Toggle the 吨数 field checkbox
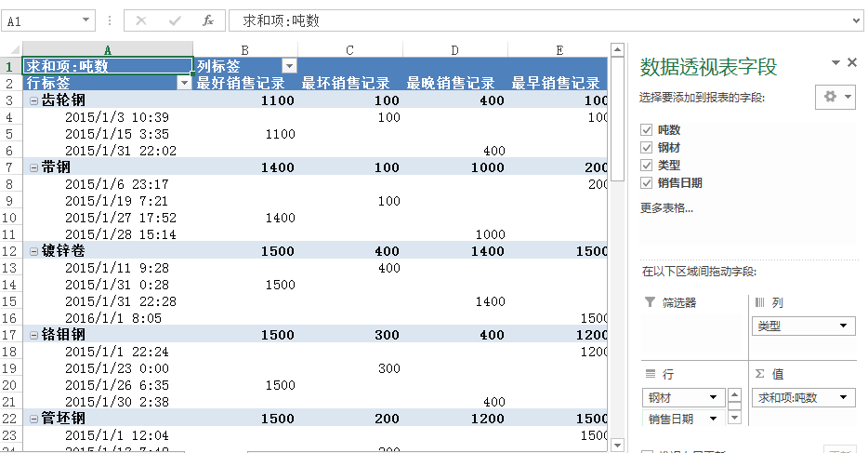 coord(646,129)
